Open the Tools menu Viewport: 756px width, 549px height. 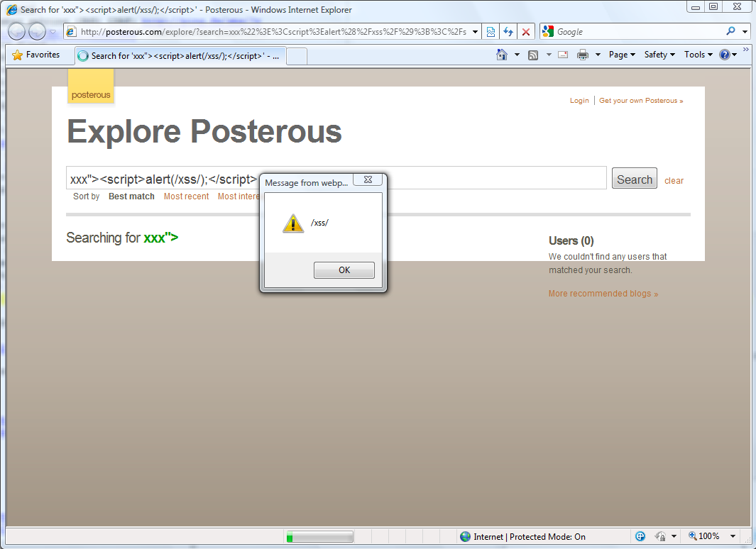[698, 55]
